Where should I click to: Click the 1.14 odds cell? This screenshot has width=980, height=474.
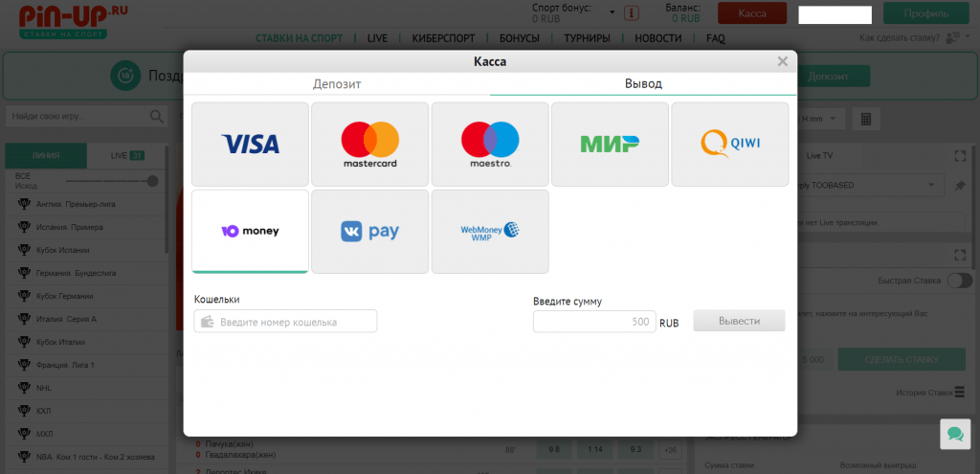coord(594,449)
